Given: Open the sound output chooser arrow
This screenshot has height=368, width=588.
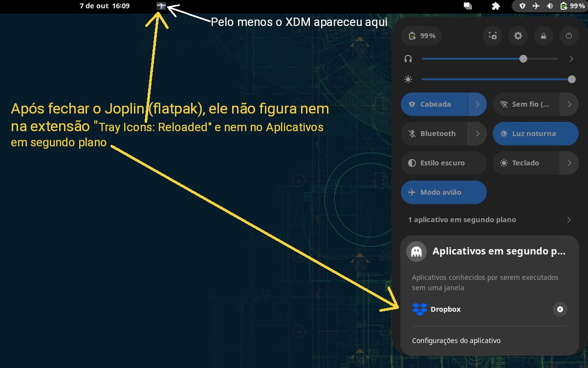Looking at the screenshot, I should (x=571, y=59).
